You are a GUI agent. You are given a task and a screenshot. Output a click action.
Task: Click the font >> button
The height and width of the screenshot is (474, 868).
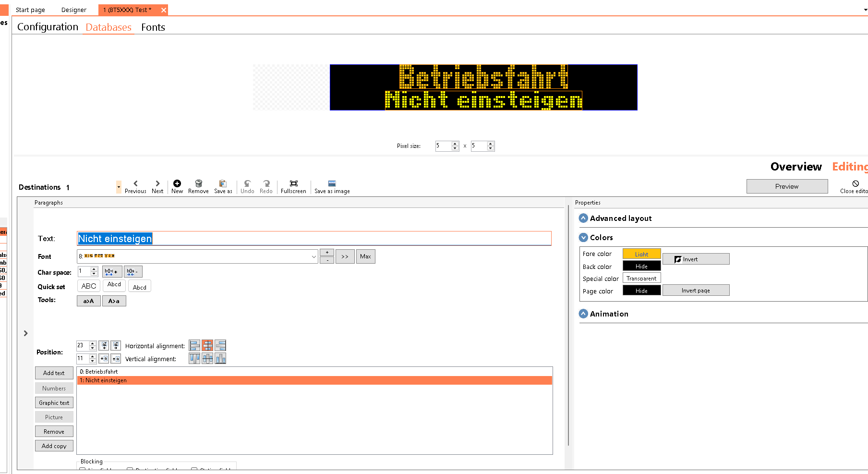click(x=345, y=256)
